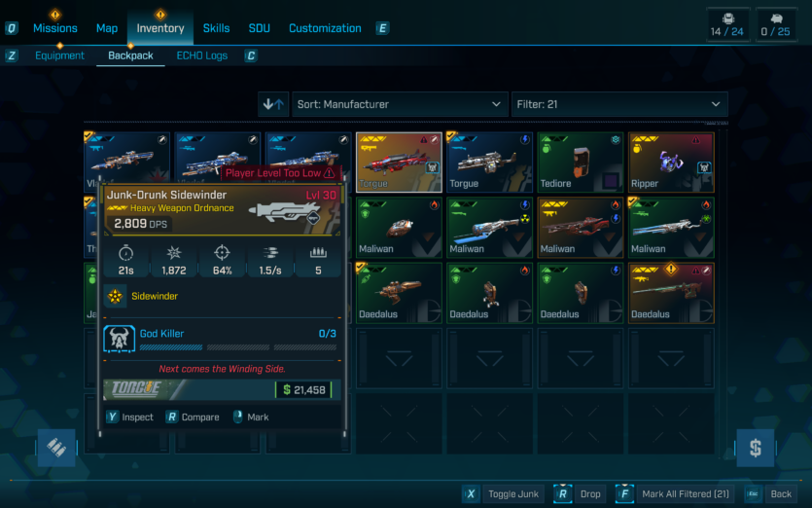Image resolution: width=812 pixels, height=508 pixels.
Task: Click the shock element icon on Torgue card
Action: (x=524, y=139)
